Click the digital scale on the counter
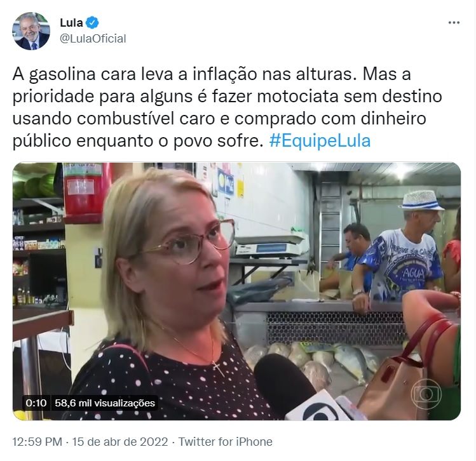476x461 pixels. pos(269,246)
